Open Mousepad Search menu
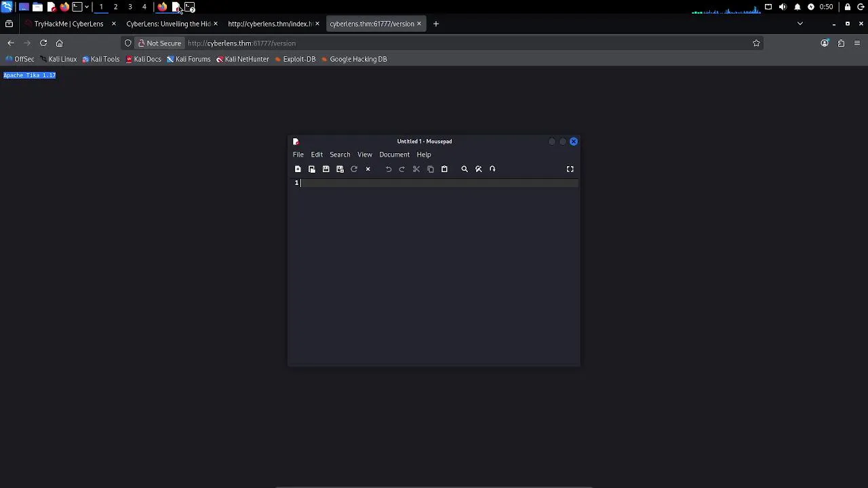Image resolution: width=868 pixels, height=488 pixels. click(340, 155)
